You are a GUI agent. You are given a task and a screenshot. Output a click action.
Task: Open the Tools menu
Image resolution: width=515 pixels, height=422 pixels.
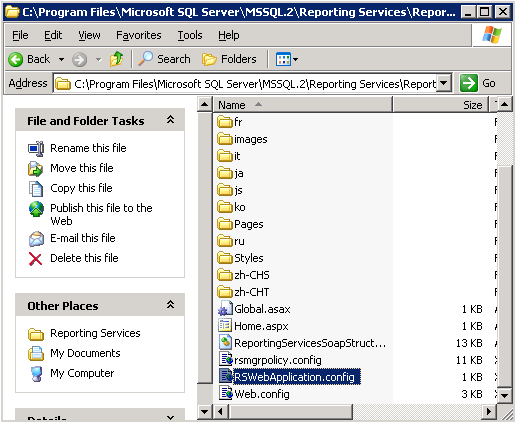[x=190, y=35]
